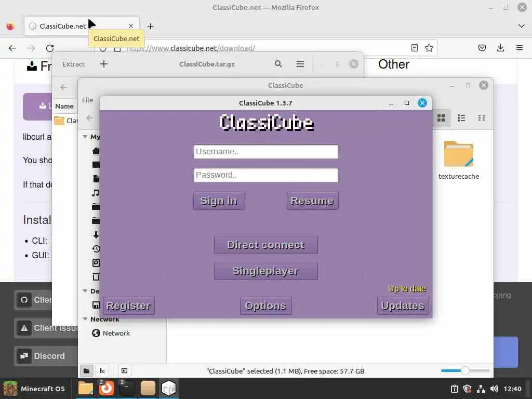Image resolution: width=532 pixels, height=399 pixels.
Task: Close the ClassiCube.net tab
Action: [131, 26]
